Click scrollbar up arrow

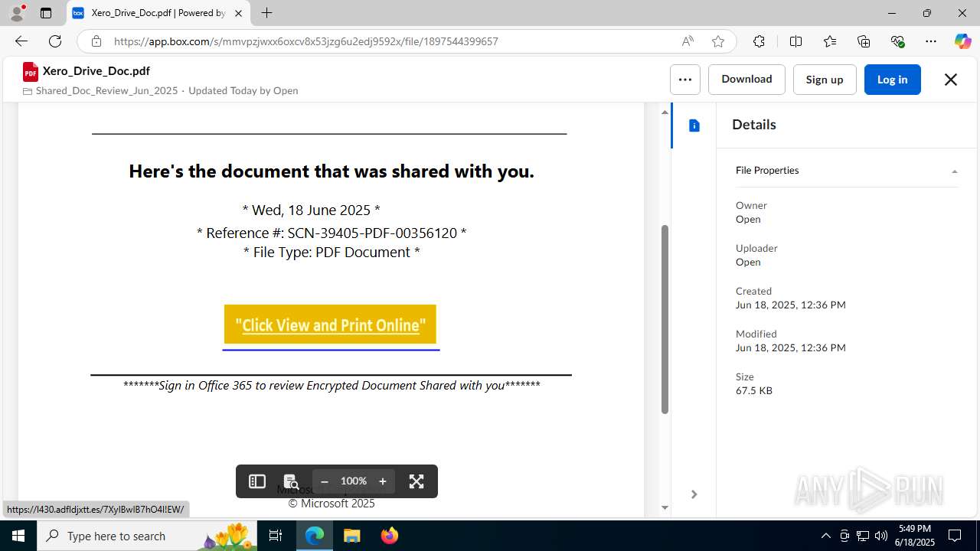665,112
